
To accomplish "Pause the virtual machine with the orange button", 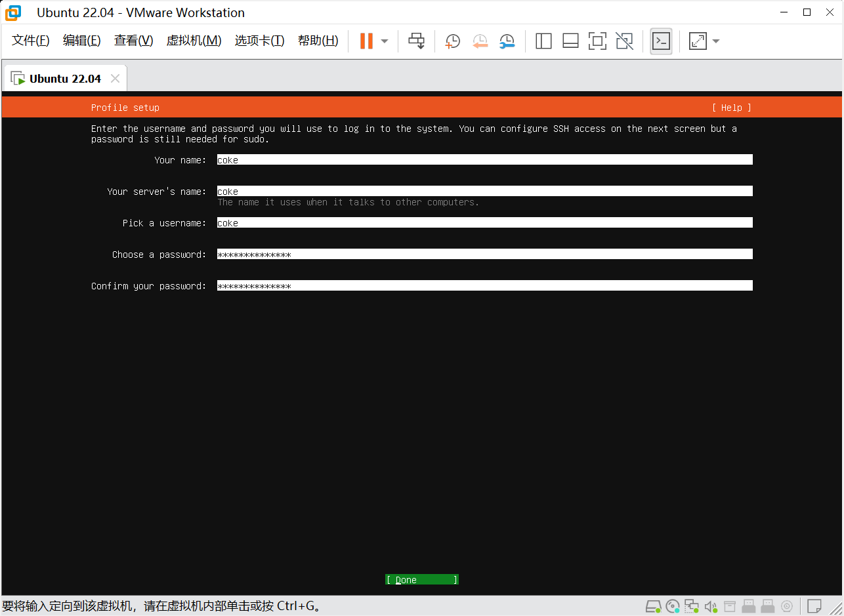I will (366, 41).
